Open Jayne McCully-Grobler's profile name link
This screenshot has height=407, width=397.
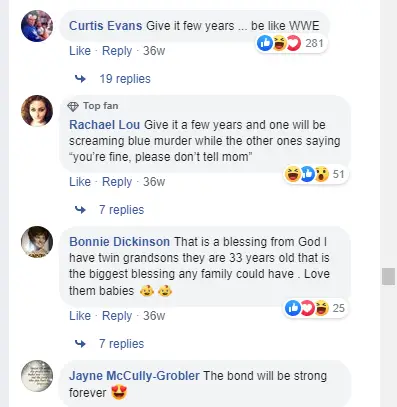[x=134, y=376]
